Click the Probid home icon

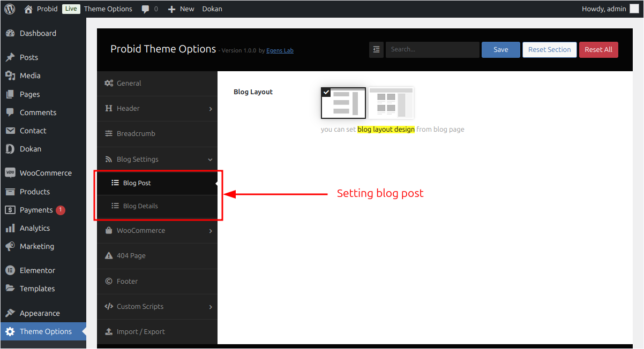click(x=28, y=9)
